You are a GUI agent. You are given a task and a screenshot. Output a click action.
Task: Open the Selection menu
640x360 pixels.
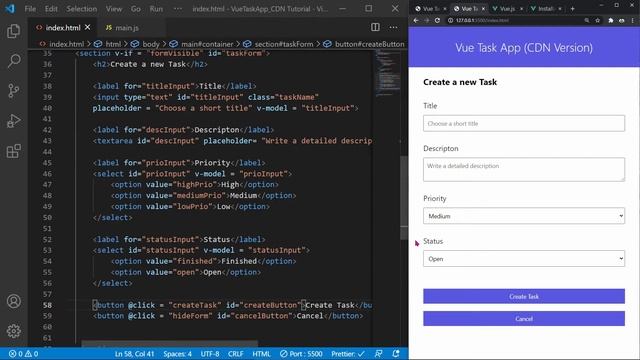click(x=82, y=9)
